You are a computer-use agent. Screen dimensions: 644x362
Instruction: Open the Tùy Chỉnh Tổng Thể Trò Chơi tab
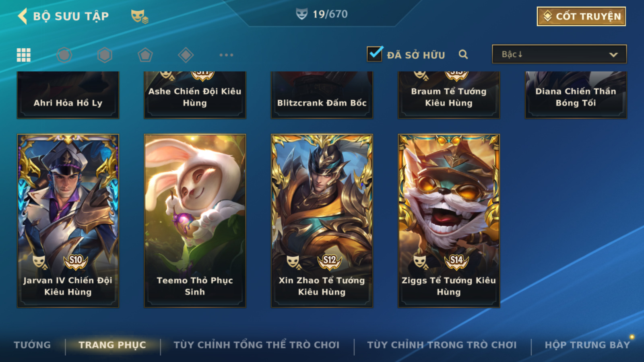pyautogui.click(x=256, y=345)
